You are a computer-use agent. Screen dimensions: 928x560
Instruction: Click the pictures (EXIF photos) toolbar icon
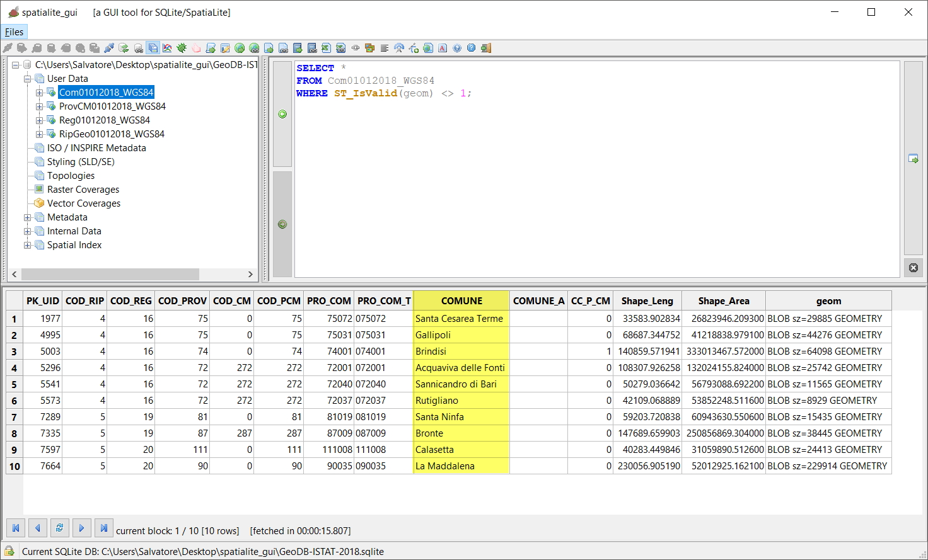pyautogui.click(x=370, y=48)
